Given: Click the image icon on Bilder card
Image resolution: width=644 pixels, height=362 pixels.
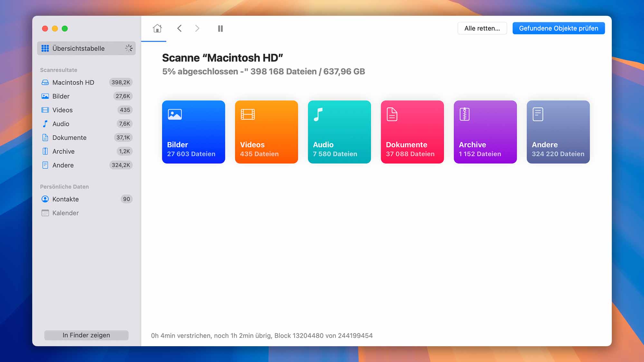Looking at the screenshot, I should [x=175, y=114].
